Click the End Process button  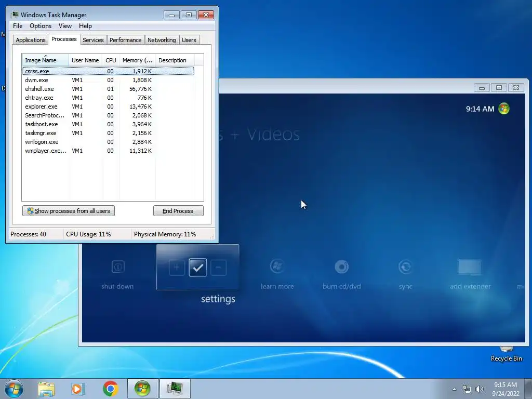(178, 211)
